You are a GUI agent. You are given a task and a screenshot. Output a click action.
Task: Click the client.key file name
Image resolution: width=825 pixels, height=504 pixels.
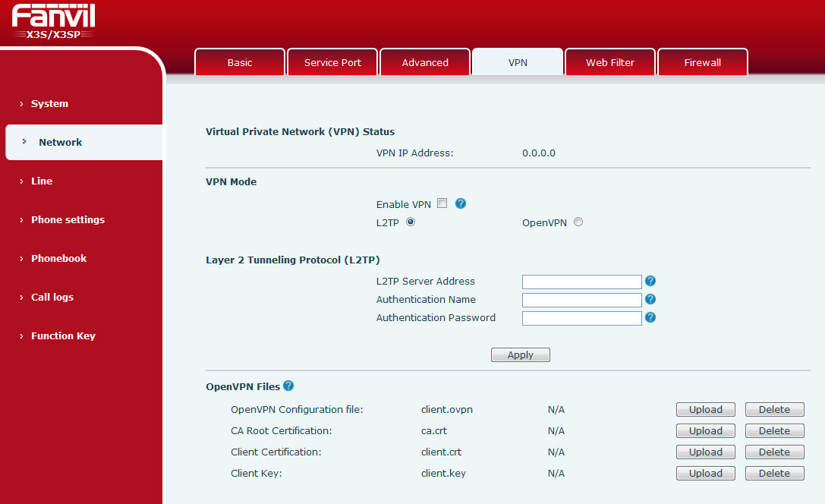[x=443, y=474]
